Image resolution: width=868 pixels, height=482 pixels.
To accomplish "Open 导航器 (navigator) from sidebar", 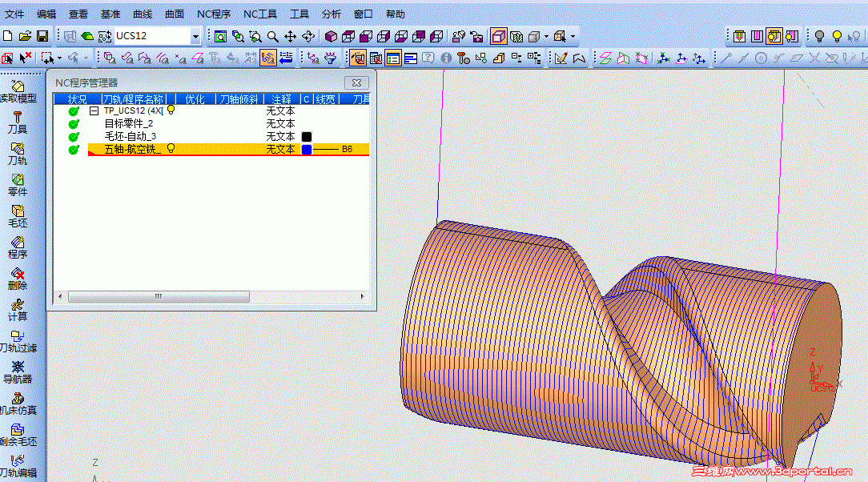I will click(x=18, y=372).
